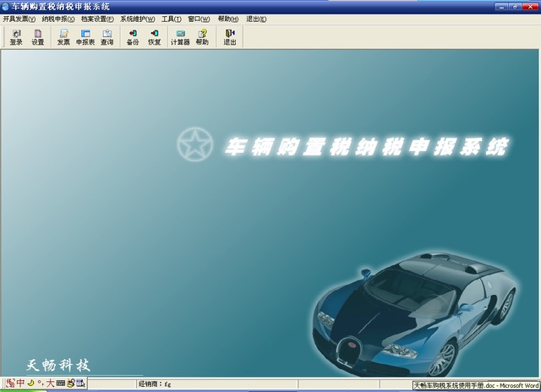Open the 开具发票(Y) menu
The image size is (541, 392).
coord(19,19)
